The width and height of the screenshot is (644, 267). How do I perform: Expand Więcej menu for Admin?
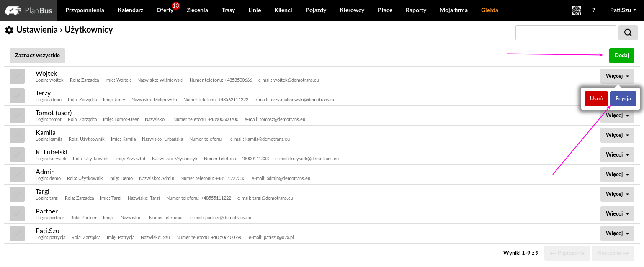coord(617,175)
